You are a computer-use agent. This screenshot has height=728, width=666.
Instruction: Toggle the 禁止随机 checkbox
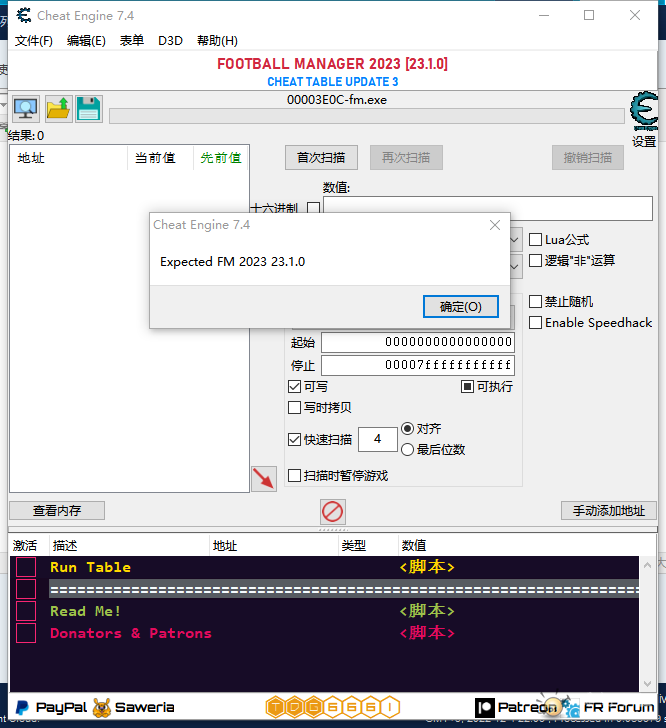535,302
